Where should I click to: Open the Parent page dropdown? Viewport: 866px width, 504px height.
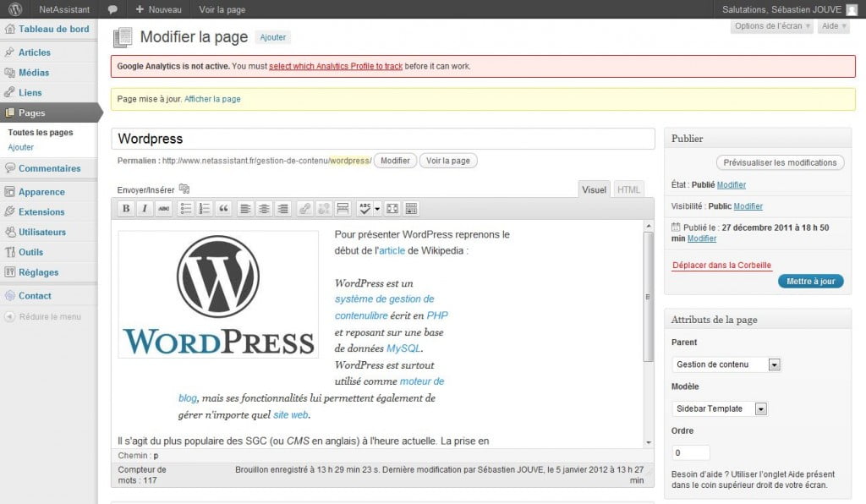[726, 364]
